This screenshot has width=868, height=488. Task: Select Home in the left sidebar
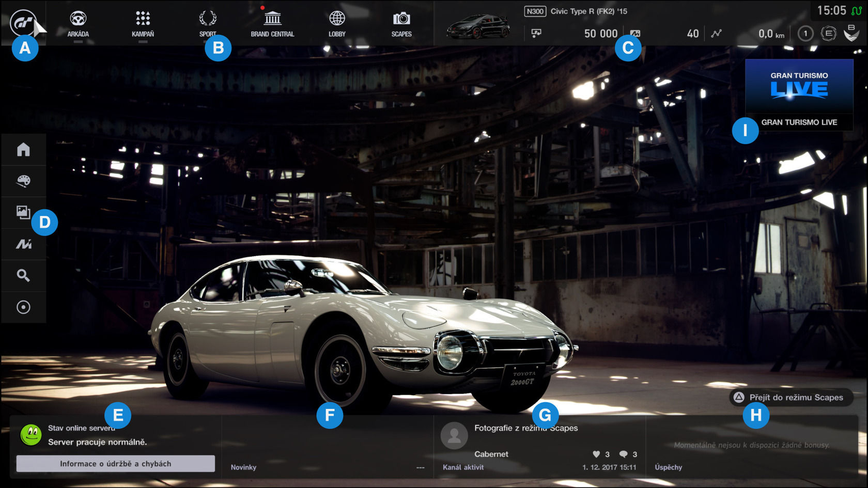point(23,150)
